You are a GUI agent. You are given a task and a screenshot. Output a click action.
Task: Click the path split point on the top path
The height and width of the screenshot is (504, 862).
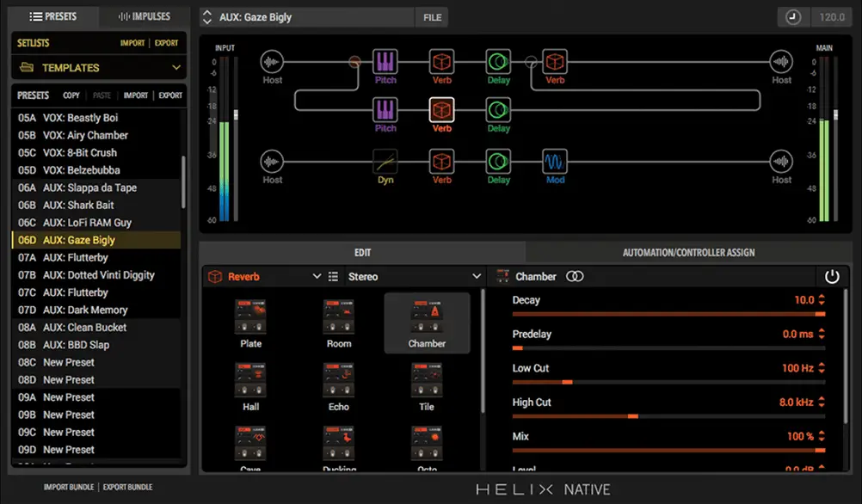coord(355,62)
